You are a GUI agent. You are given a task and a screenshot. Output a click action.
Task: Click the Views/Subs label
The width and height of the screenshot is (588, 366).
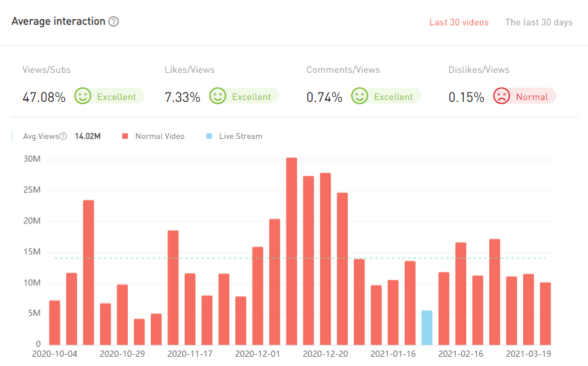pyautogui.click(x=46, y=70)
